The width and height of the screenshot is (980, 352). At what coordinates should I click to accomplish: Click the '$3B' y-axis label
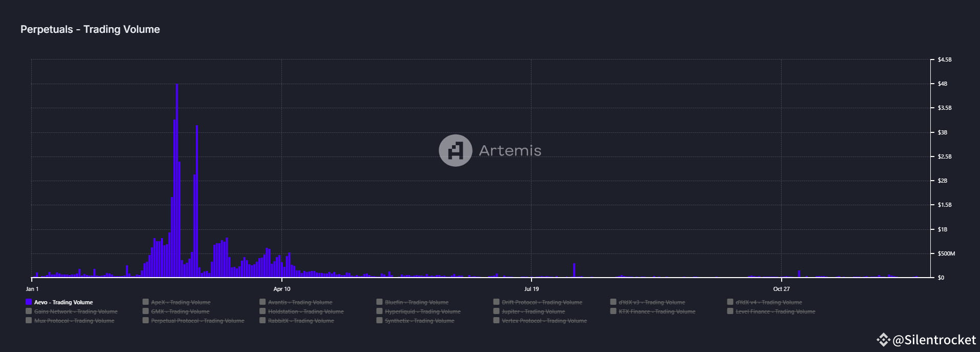coord(943,132)
